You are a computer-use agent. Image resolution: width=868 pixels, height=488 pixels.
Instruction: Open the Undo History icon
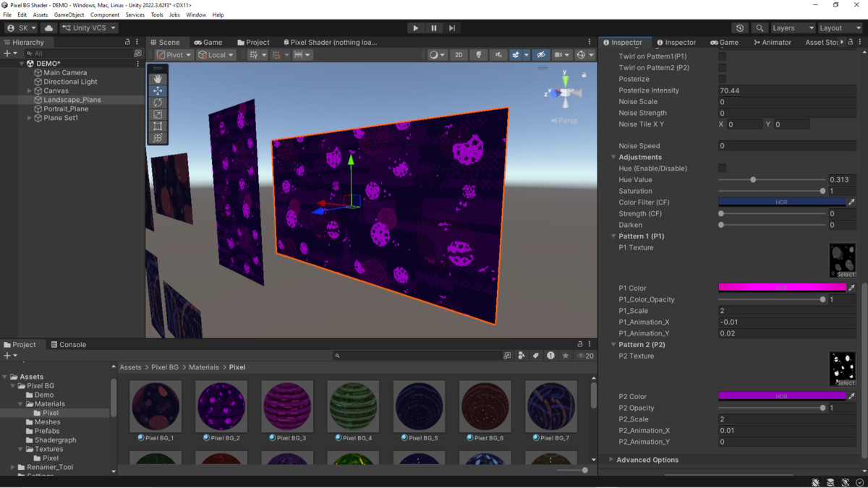[740, 28]
